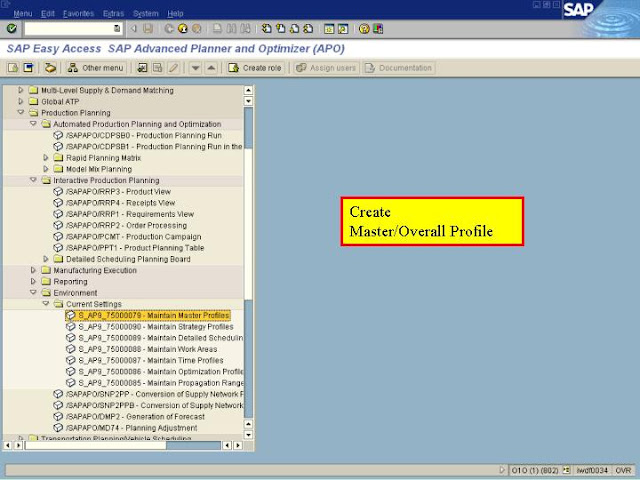Click the Save disk icon

[148, 29]
